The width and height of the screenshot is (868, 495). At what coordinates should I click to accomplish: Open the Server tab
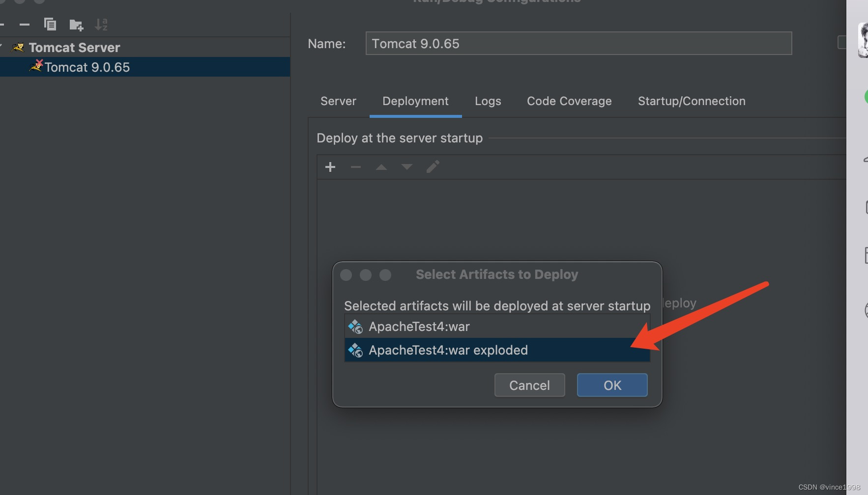pos(338,101)
